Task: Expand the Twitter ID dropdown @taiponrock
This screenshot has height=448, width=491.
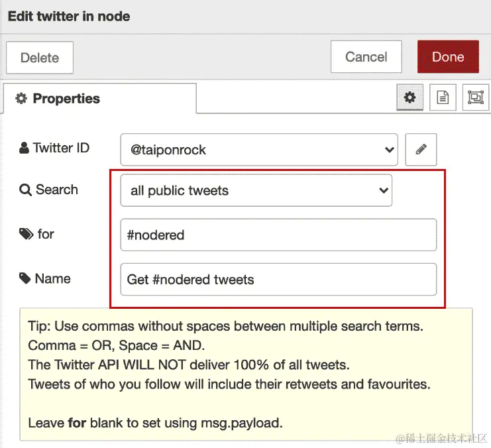Action: coord(259,150)
